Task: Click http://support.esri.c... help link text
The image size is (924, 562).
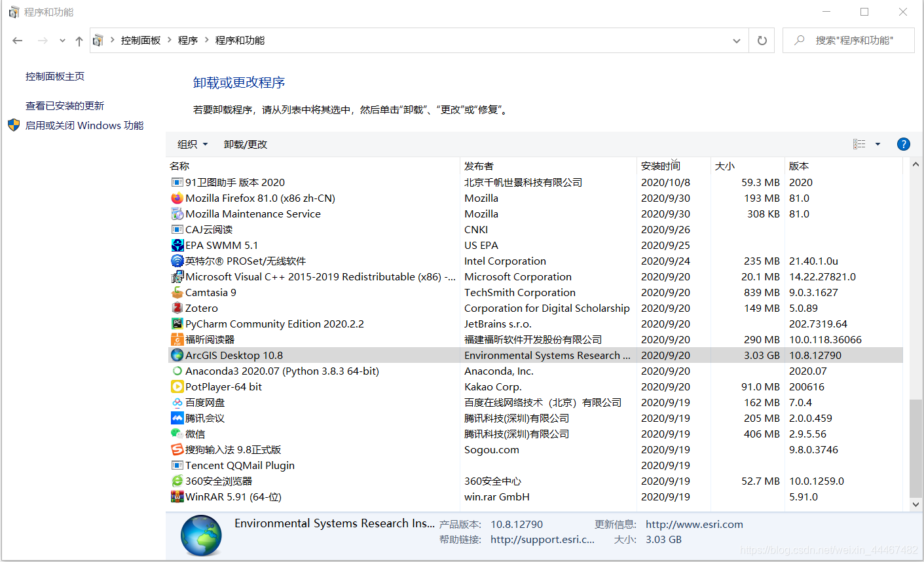Action: click(x=542, y=540)
